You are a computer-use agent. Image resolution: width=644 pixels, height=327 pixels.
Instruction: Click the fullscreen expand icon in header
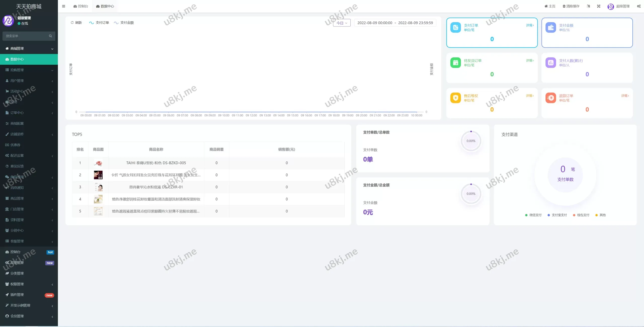599,6
